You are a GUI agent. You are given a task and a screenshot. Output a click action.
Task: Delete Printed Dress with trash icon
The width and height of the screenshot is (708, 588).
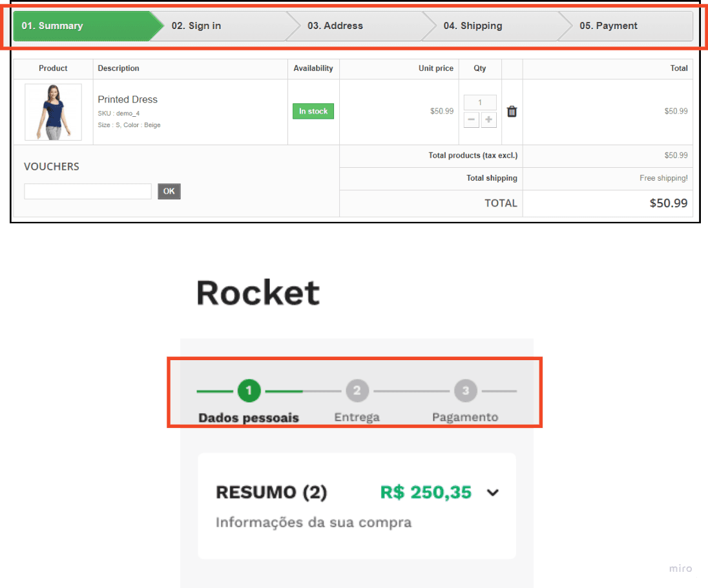[x=512, y=112]
